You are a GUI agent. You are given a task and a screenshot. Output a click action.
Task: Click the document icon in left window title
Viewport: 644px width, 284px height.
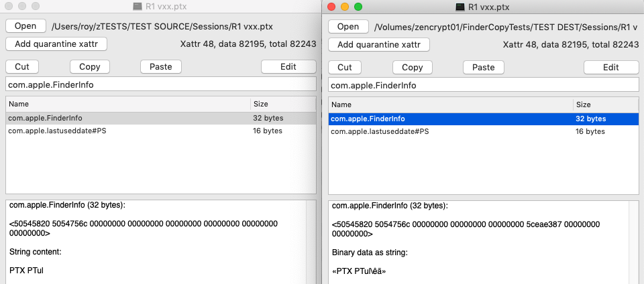(x=138, y=7)
